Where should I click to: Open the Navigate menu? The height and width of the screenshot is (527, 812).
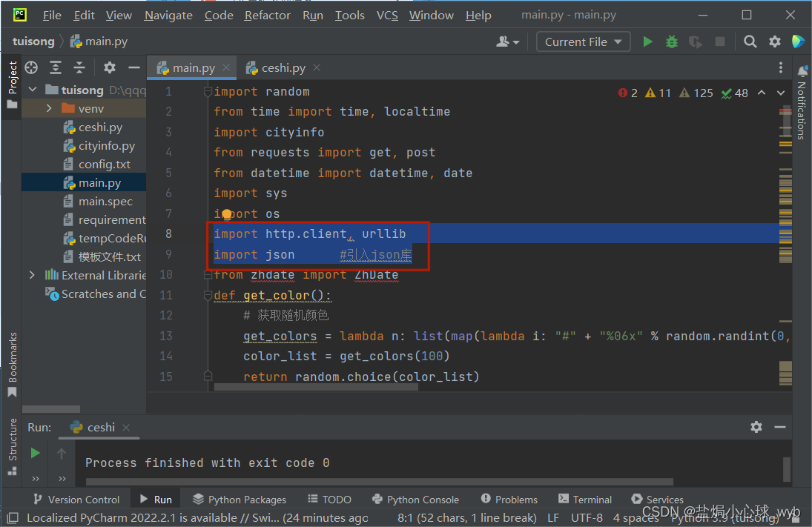coord(168,15)
